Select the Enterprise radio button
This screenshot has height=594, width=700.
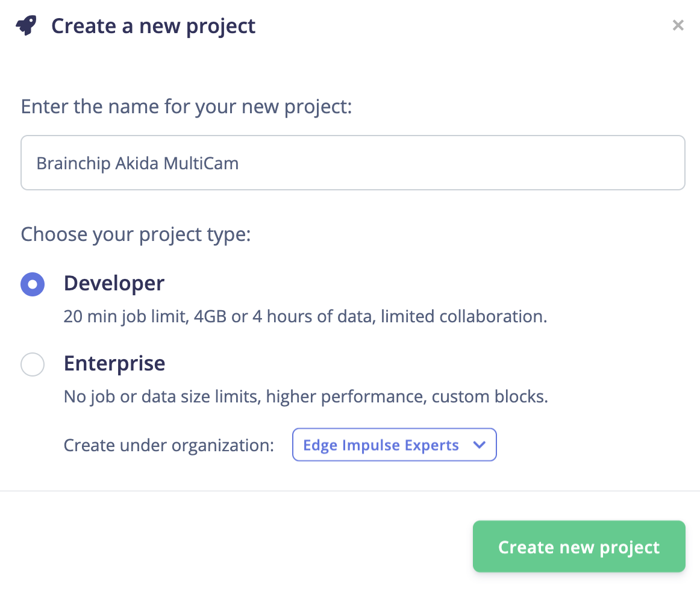coord(33,364)
